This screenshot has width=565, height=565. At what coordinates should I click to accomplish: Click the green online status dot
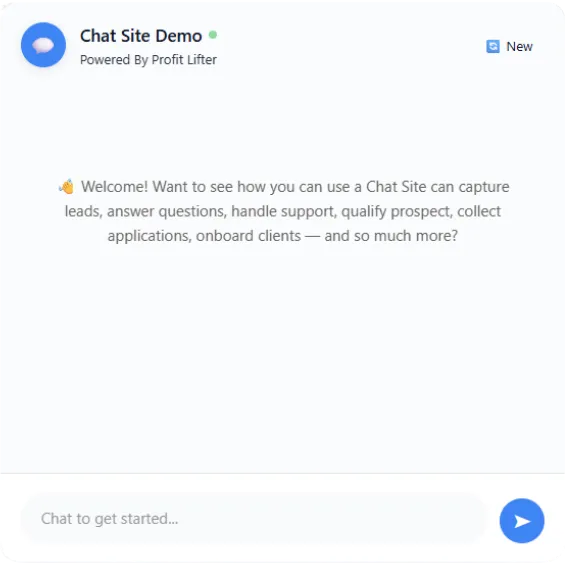[x=213, y=35]
